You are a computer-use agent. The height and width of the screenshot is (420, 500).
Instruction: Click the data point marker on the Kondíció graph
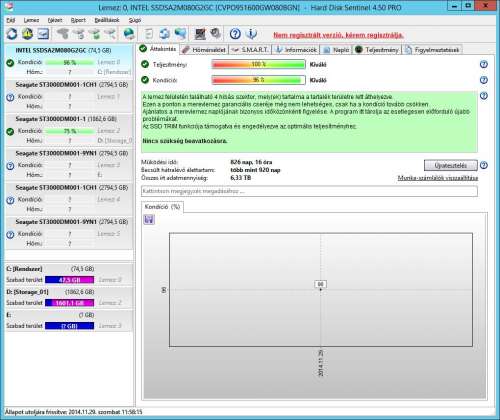pyautogui.click(x=321, y=289)
